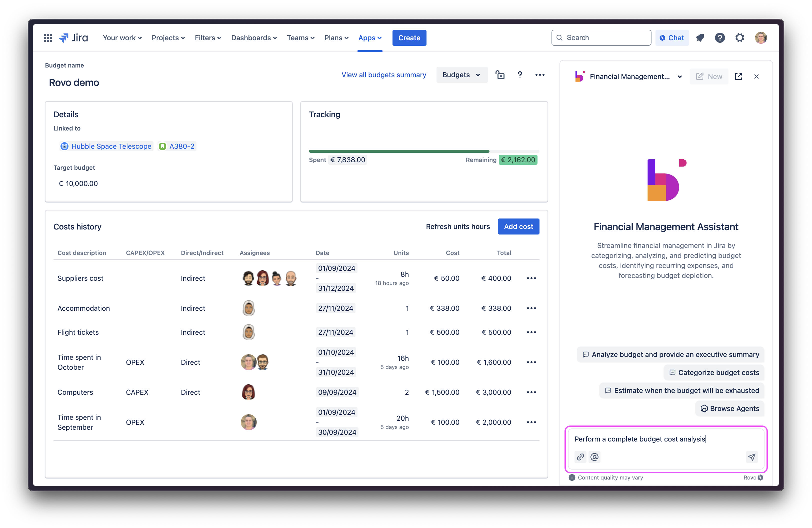Open chat panel in new window
The width and height of the screenshot is (812, 528).
(738, 76)
